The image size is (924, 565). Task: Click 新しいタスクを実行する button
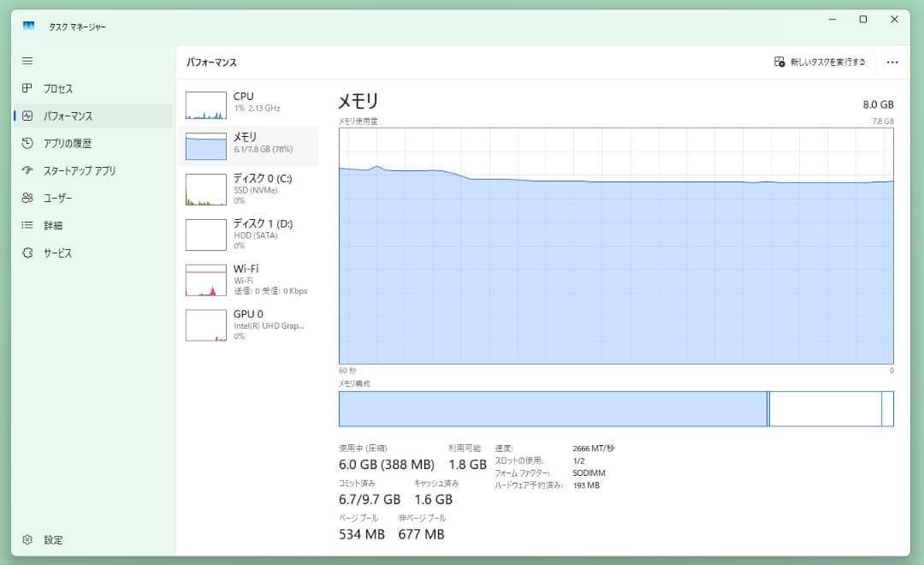[820, 62]
